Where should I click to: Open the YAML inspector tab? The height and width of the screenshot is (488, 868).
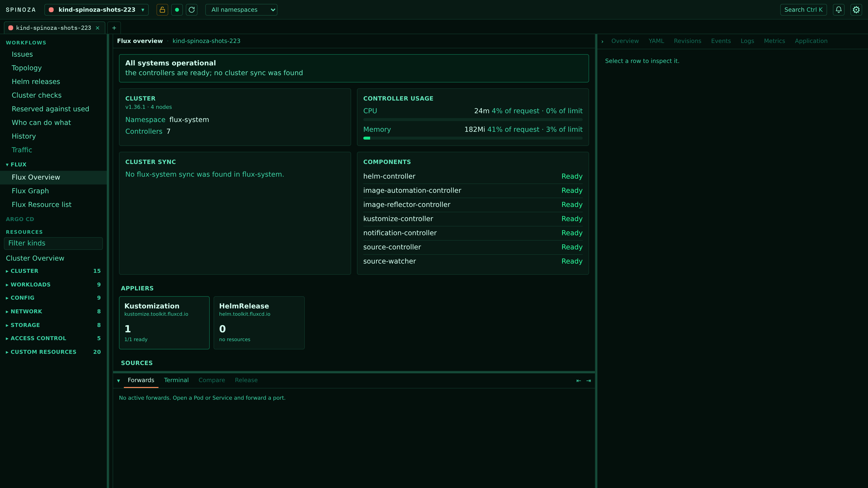(656, 41)
